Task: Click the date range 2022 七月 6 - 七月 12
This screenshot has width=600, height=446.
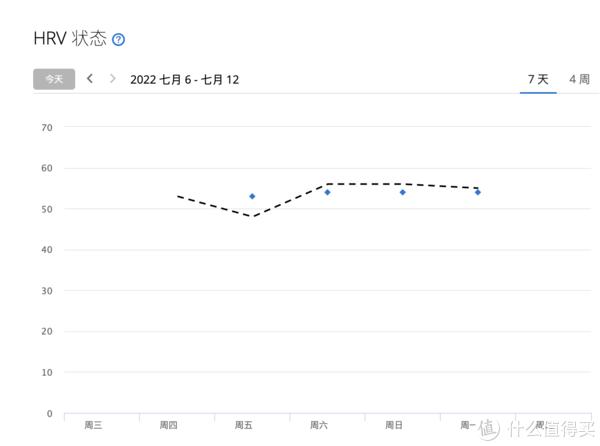Action: pyautogui.click(x=184, y=80)
